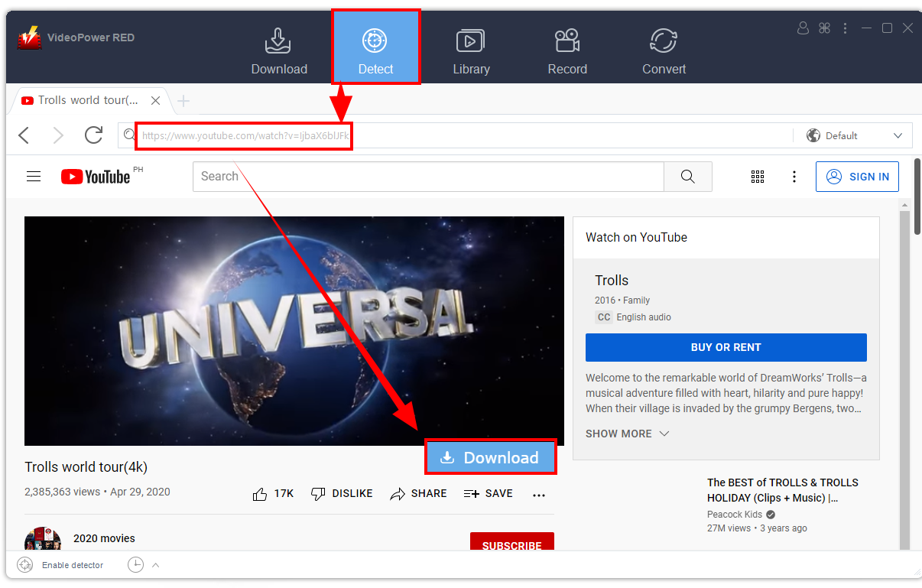Image resolution: width=922 pixels, height=588 pixels.
Task: Open the VideoPower RED three-dot menu
Action: [845, 28]
